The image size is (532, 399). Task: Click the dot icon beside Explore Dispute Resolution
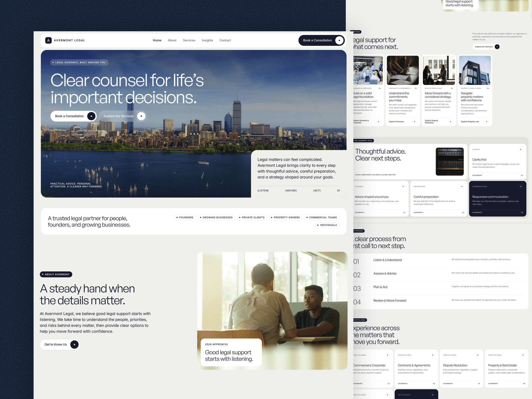pos(450,122)
